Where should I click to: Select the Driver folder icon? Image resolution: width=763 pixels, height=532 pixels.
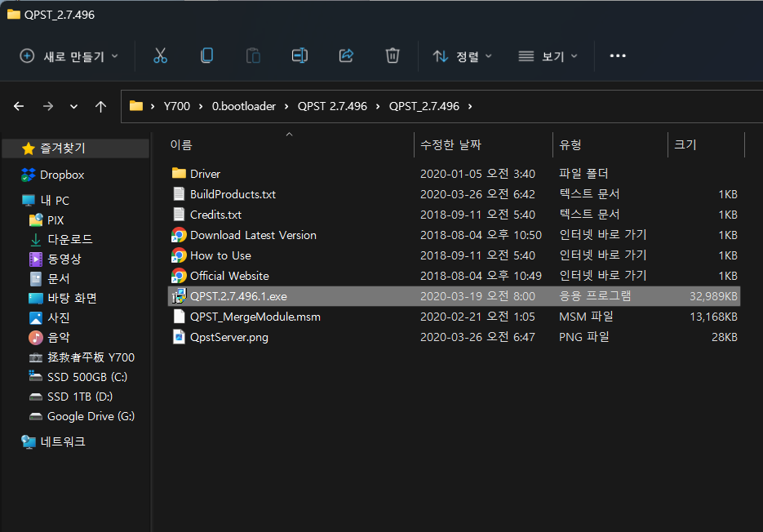pyautogui.click(x=179, y=173)
